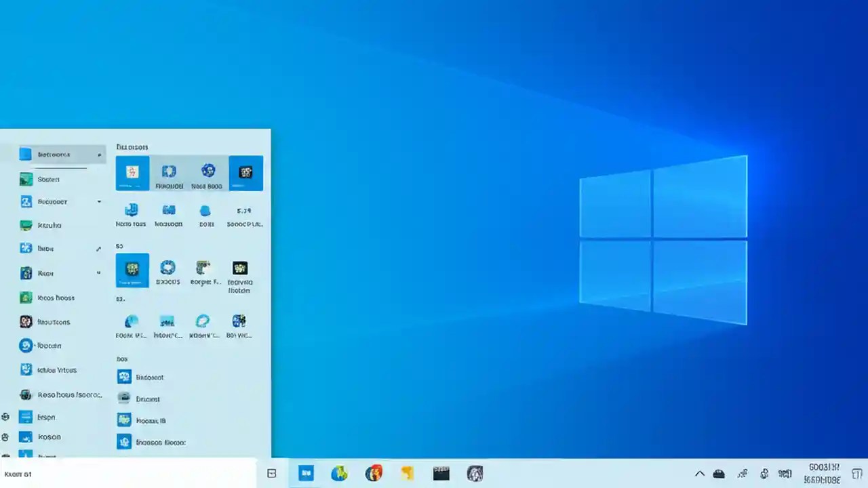868x488 pixels.
Task: Click the tile group heading above the pinned tiles
Action: pyautogui.click(x=132, y=147)
